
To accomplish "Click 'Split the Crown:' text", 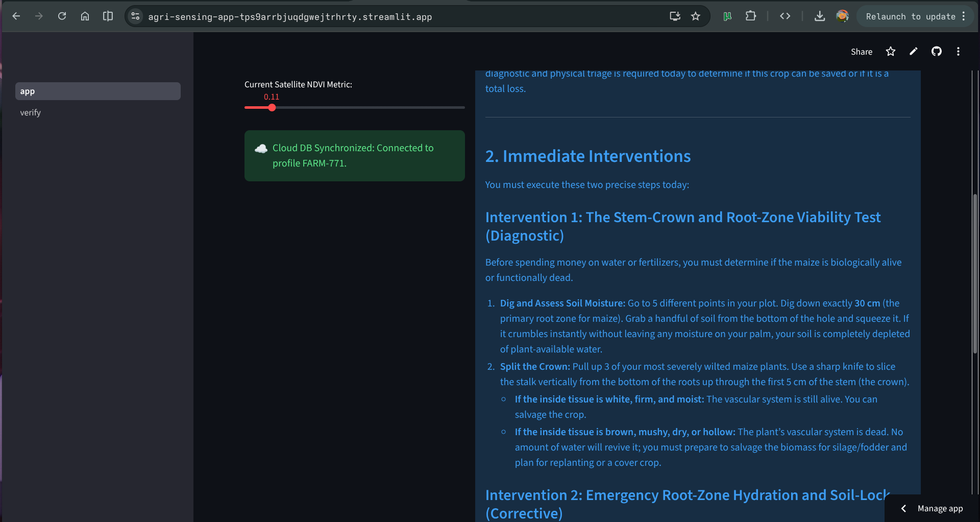I will click(x=535, y=367).
